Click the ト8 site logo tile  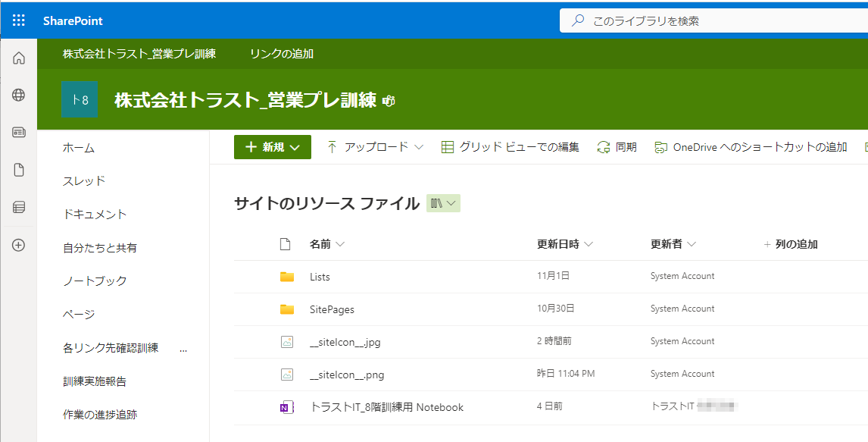tap(80, 100)
